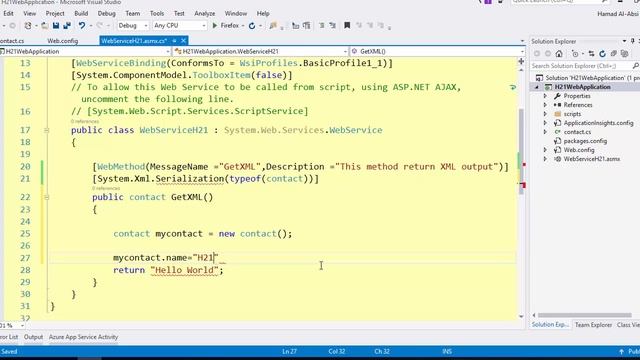Screen dimensions: 640x360
Task: Click the Show All Files icon in Solution Explorer
Action: 624,53
